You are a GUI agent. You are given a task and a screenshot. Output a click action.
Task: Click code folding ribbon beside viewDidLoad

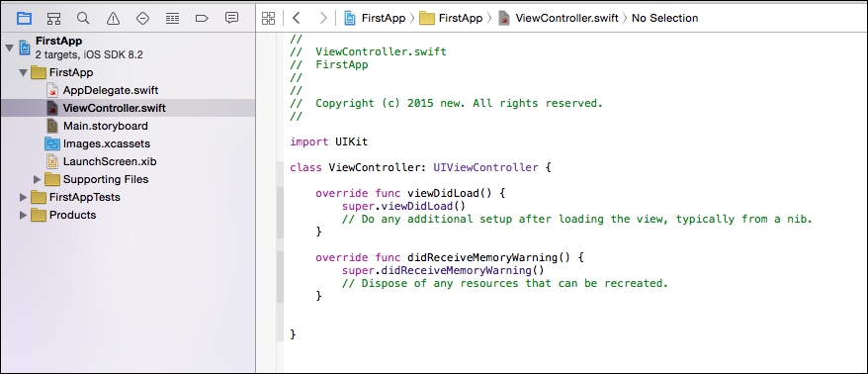click(x=280, y=213)
